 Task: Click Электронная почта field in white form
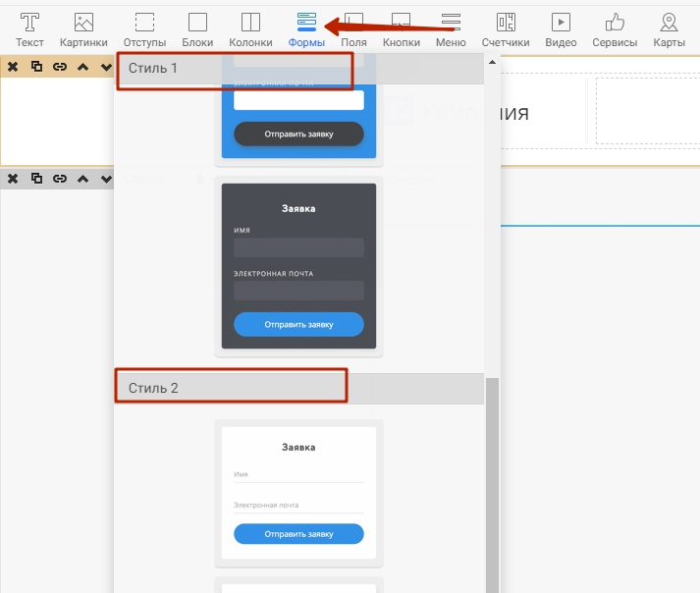pyautogui.click(x=298, y=506)
